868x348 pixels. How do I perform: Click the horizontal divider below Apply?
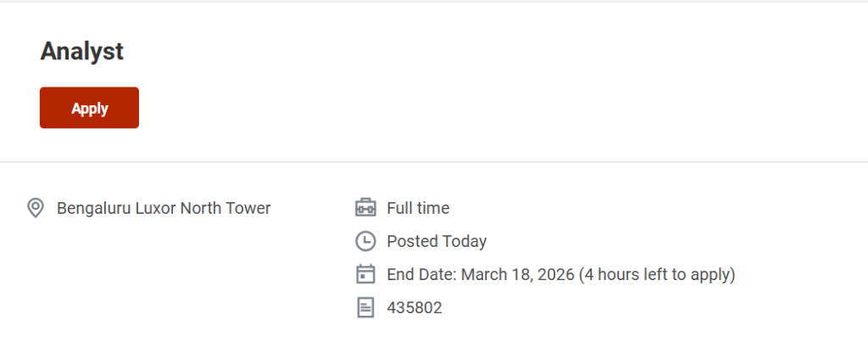(434, 161)
